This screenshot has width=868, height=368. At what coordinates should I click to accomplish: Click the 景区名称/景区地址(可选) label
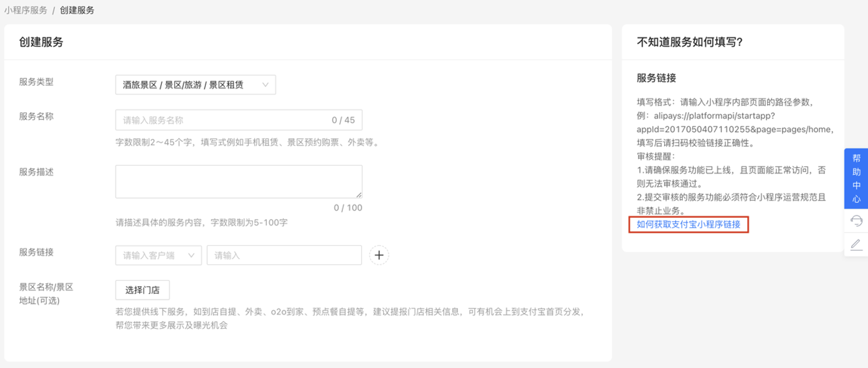(x=46, y=294)
